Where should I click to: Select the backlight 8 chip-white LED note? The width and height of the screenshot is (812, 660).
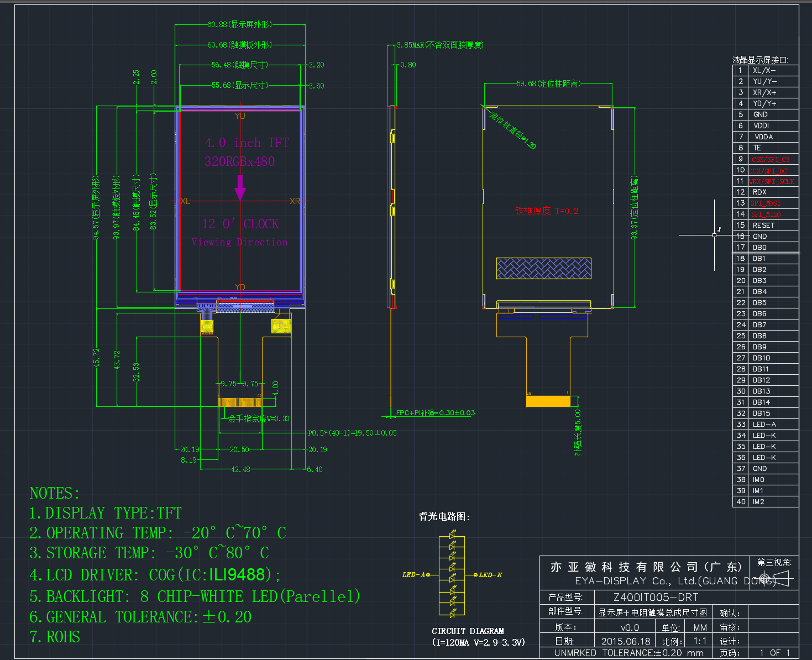195,596
